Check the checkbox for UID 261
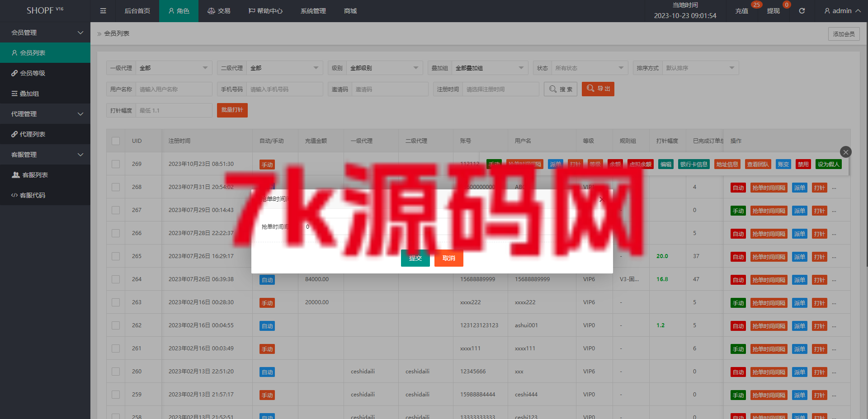Screen dimensions: 868x419 click(x=116, y=348)
